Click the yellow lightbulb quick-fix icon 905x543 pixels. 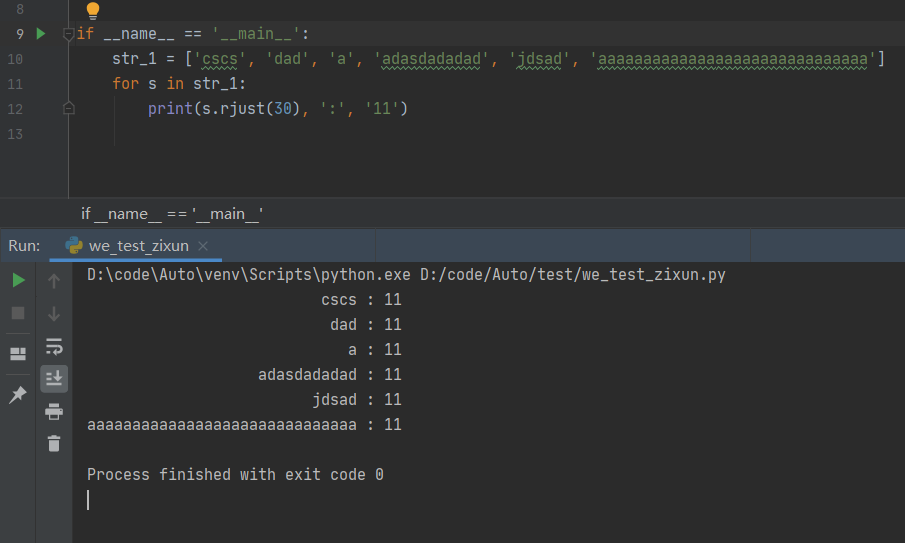[92, 10]
